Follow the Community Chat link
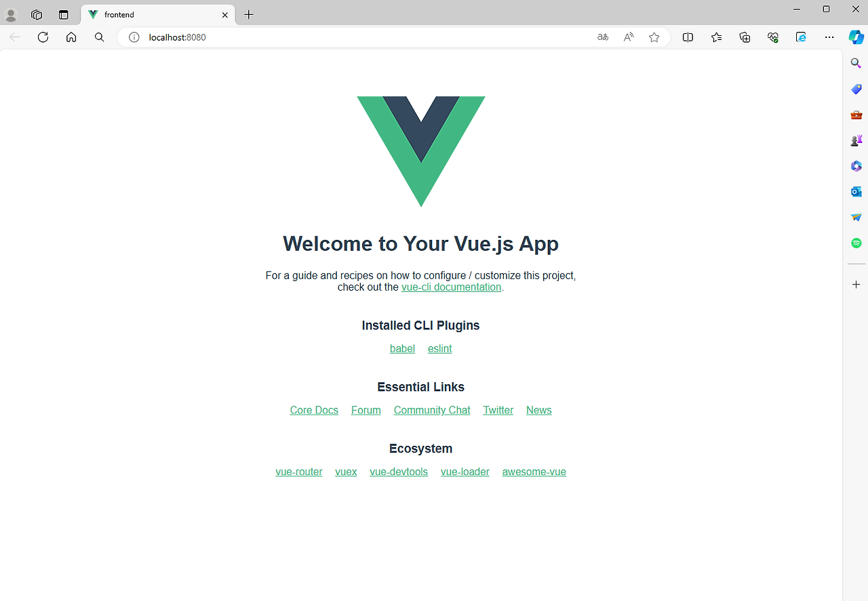Screen dimensions: 868x601 click(x=432, y=410)
